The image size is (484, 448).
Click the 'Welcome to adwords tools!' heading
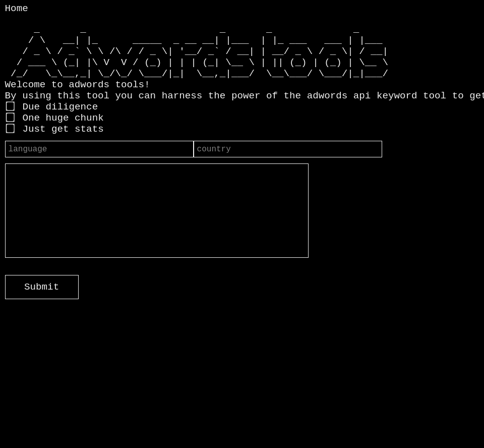(x=77, y=85)
